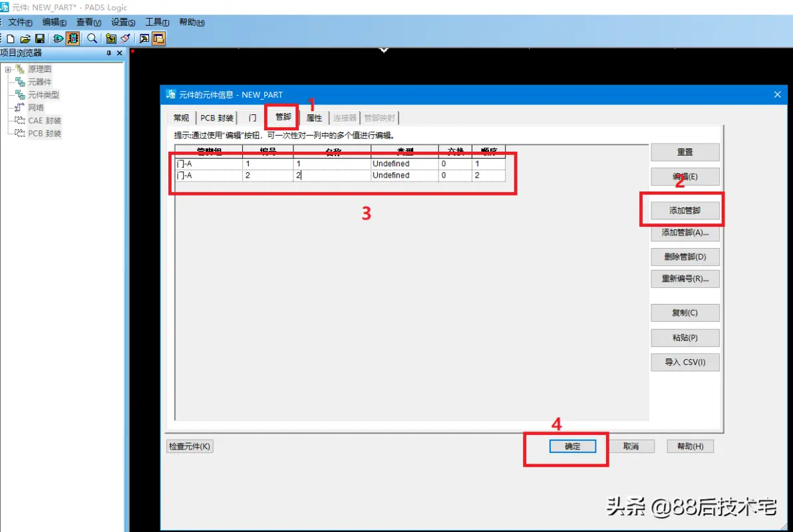Switch to the PCB 封装 dialog tab
Image resolution: width=793 pixels, height=532 pixels.
(217, 118)
